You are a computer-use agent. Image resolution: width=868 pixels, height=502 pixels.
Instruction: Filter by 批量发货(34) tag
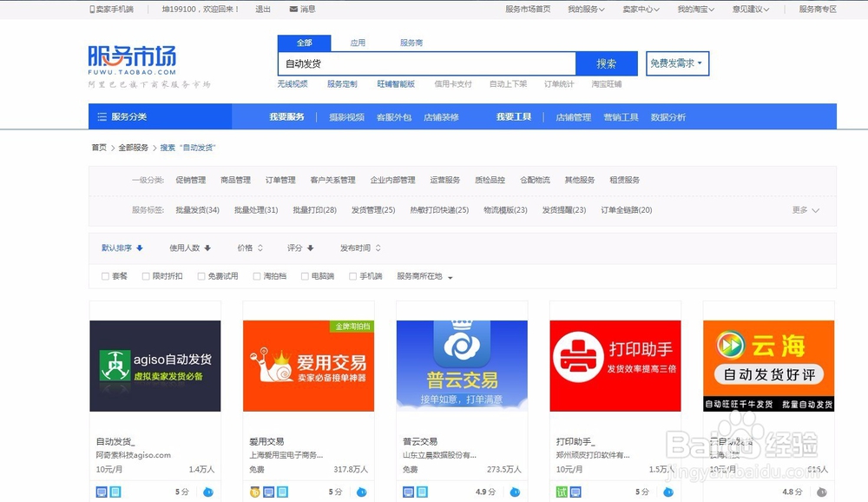[198, 210]
